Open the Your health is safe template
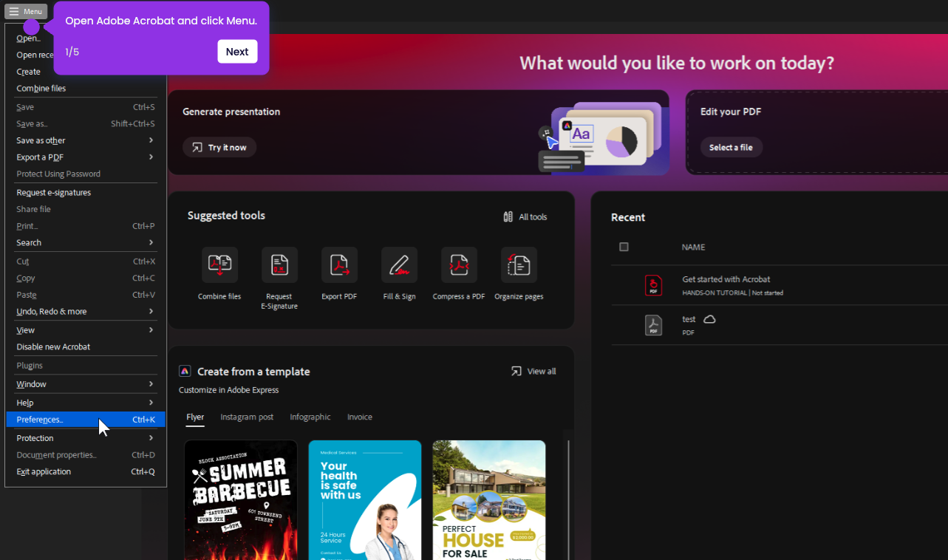Viewport: 948px width, 560px height. click(x=365, y=500)
